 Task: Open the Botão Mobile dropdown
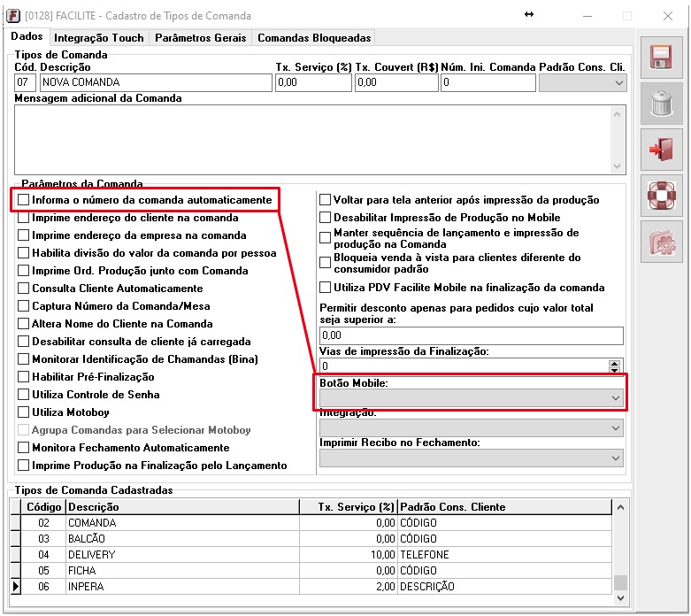pyautogui.click(x=471, y=397)
